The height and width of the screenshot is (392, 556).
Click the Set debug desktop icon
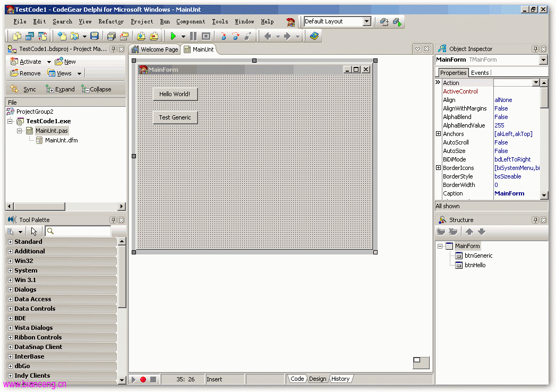[x=397, y=22]
